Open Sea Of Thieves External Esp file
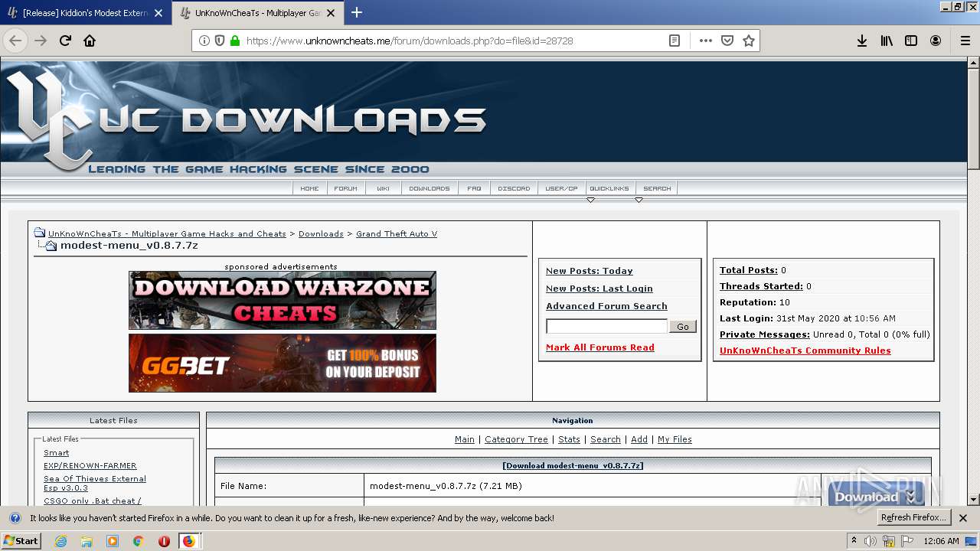980x551 pixels. pos(95,483)
